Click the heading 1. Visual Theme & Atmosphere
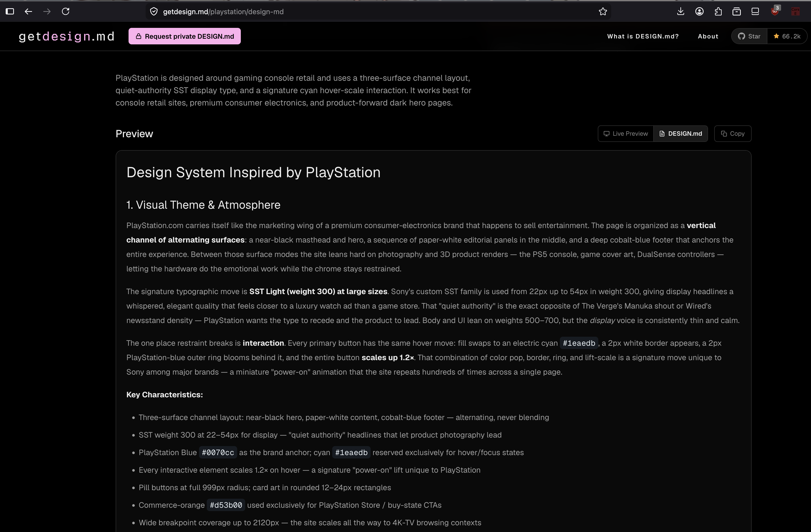 tap(203, 205)
